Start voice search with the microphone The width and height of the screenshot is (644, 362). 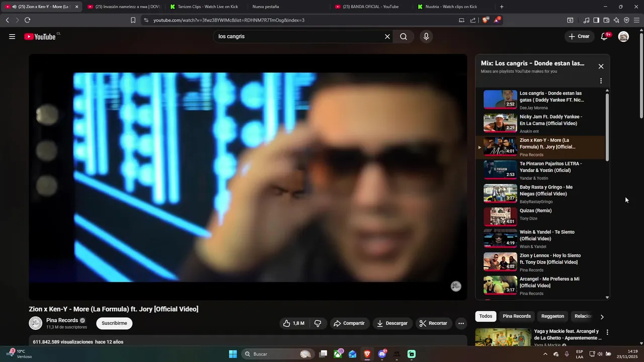pyautogui.click(x=426, y=36)
